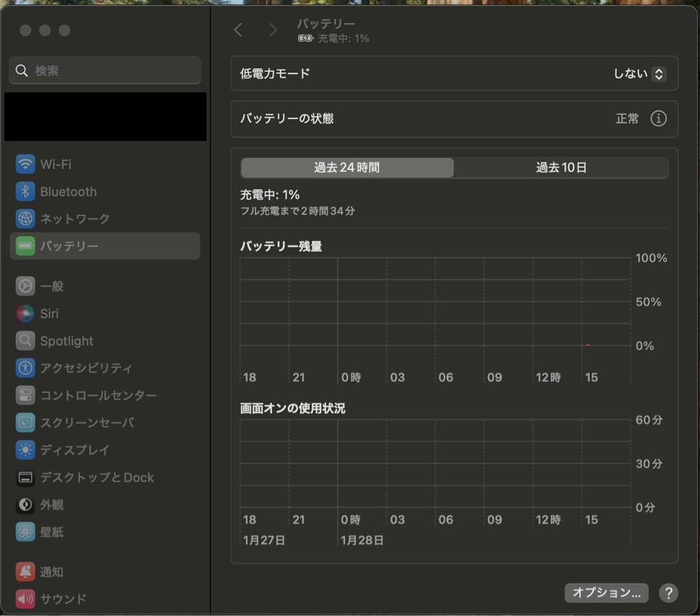700x616 pixels.
Task: Open アクセシビリティ settings via its icon
Action: pos(25,368)
